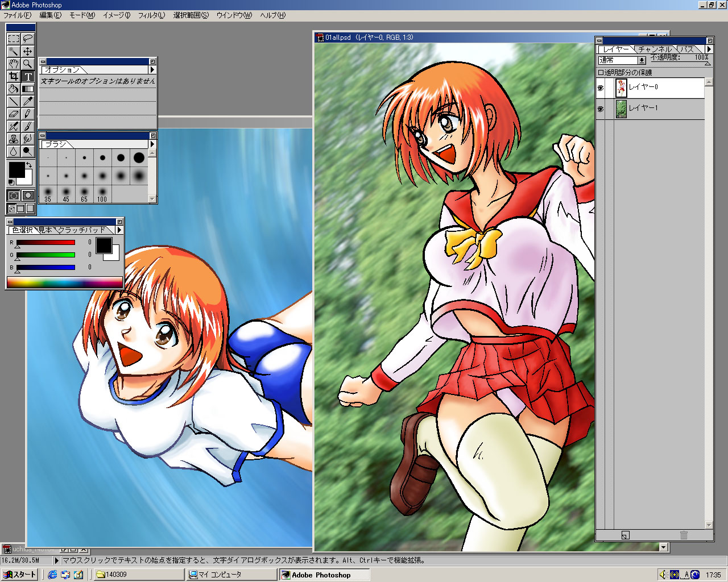Viewport: 728px width, 582px height.
Task: Open the オプション panel flyout menu arrow
Action: (x=152, y=69)
